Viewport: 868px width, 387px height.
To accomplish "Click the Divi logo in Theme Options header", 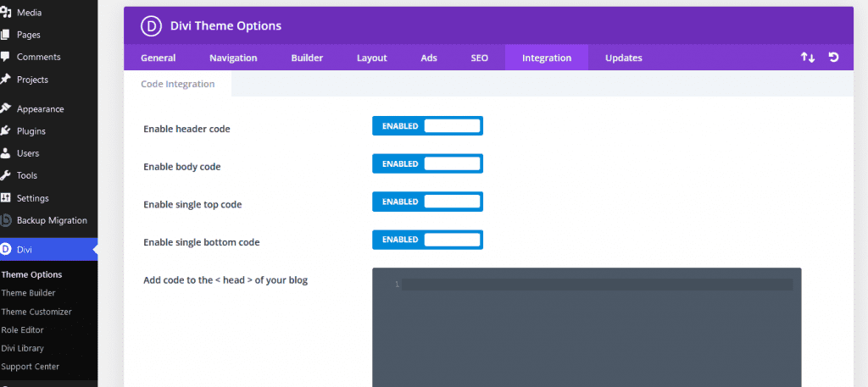I will [151, 26].
